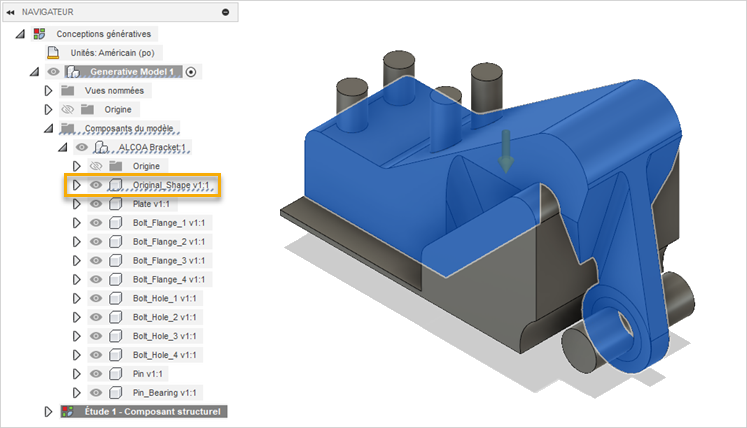Select Étude 1 - Composant structurel label
This screenshot has height=428, width=747.
(x=152, y=411)
